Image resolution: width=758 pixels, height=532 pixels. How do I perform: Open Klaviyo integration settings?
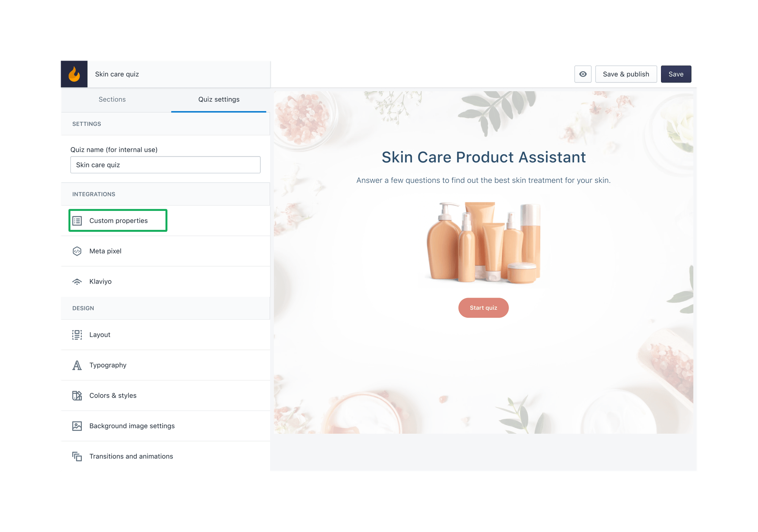[100, 282]
